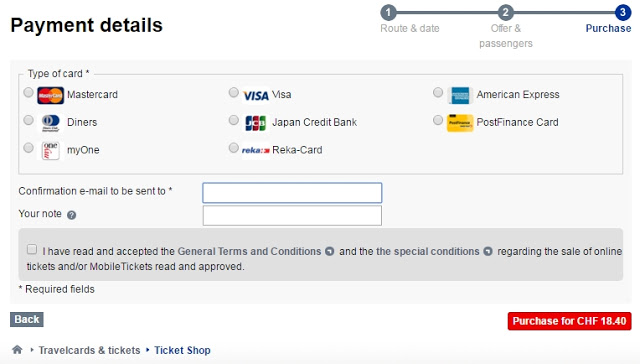Open Travelcards & tickets breadcrumb link
Screen dimensions: 640x364
89,350
